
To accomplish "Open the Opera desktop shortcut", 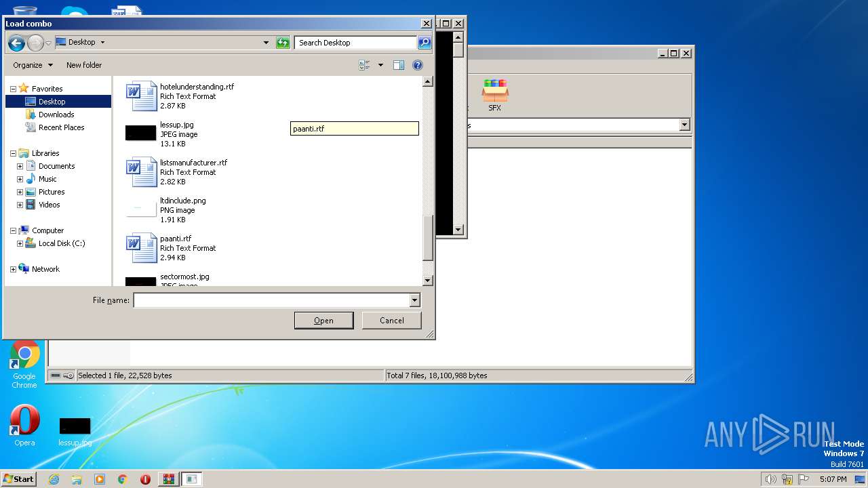I will tap(24, 426).
